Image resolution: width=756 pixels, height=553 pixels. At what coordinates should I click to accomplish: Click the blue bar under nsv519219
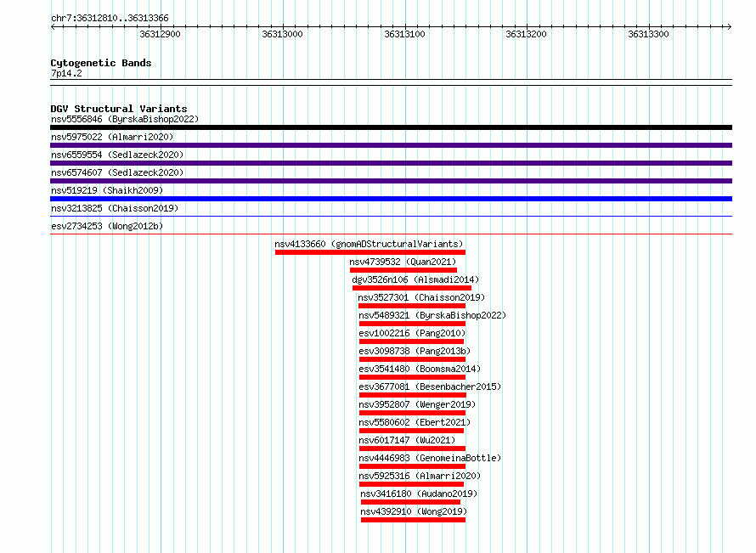click(x=391, y=199)
